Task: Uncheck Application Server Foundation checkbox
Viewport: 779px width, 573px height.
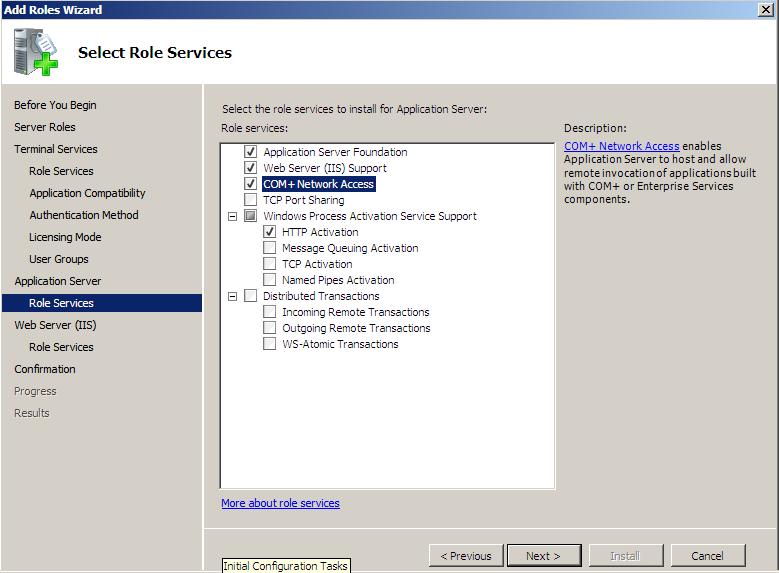Action: [x=250, y=152]
